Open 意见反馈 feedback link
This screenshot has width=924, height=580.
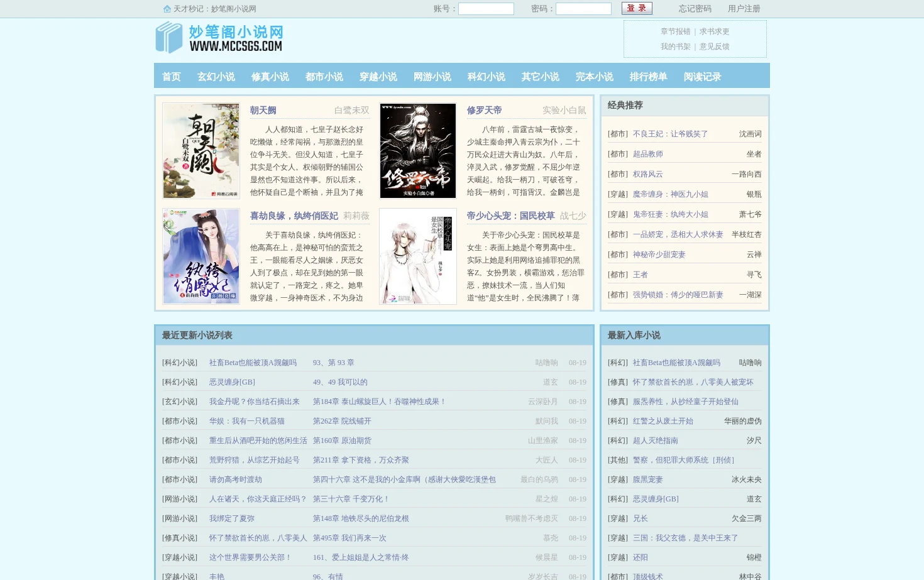pos(714,47)
